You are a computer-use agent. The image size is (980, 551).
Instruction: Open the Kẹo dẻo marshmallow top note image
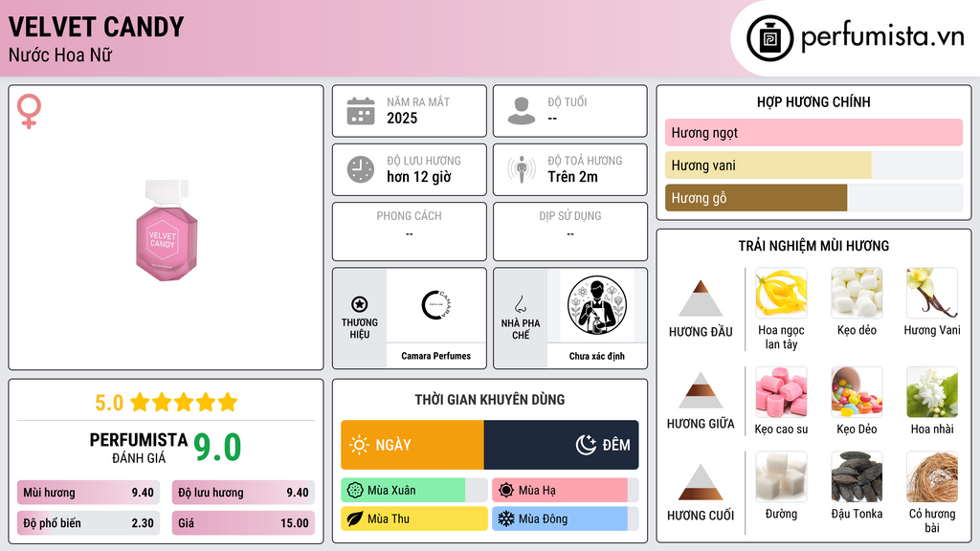coord(857,293)
